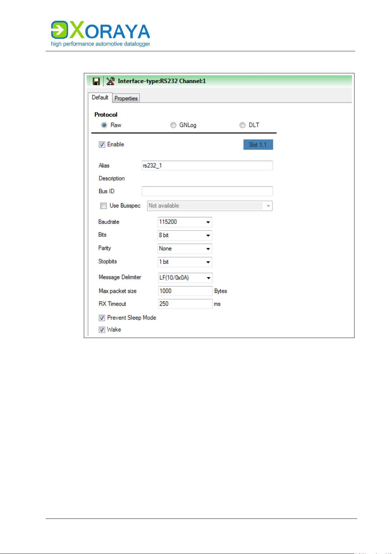Check the Use Busspec checkbox
This screenshot has height=554, width=392.
click(x=104, y=206)
